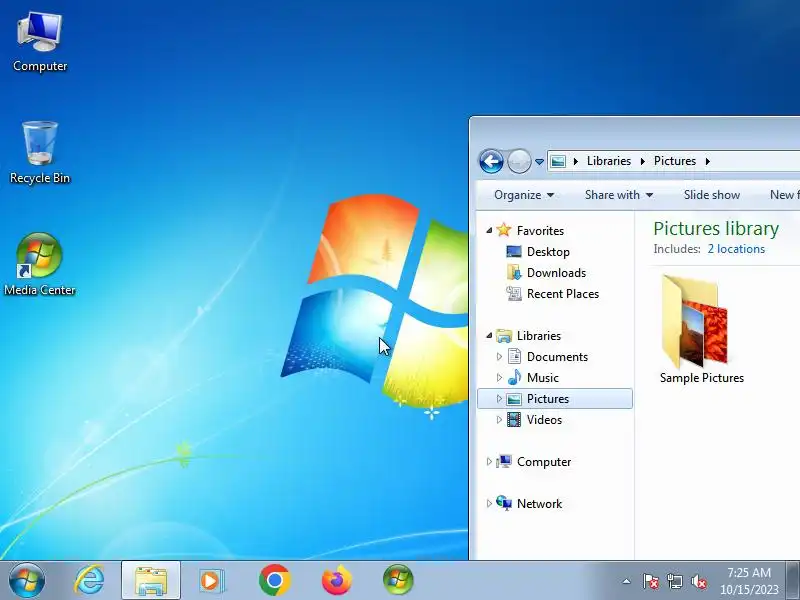The image size is (800, 600).
Task: Click the Libraries folder icon
Action: click(x=504, y=336)
